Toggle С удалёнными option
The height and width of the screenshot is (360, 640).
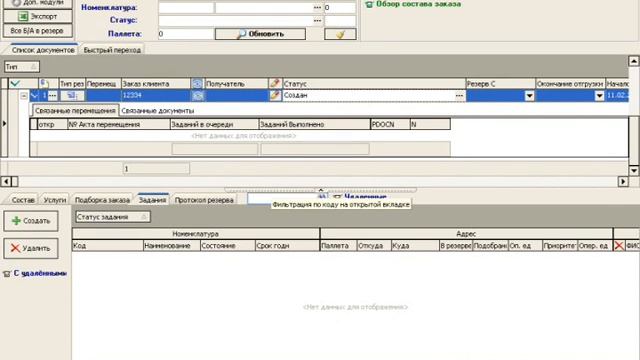point(35,273)
